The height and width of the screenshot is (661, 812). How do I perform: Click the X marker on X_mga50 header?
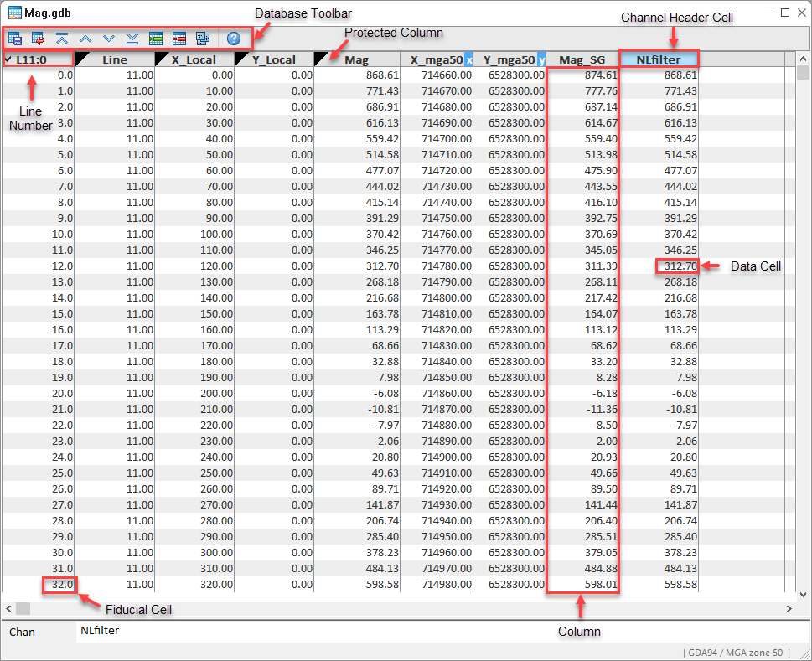tap(468, 59)
